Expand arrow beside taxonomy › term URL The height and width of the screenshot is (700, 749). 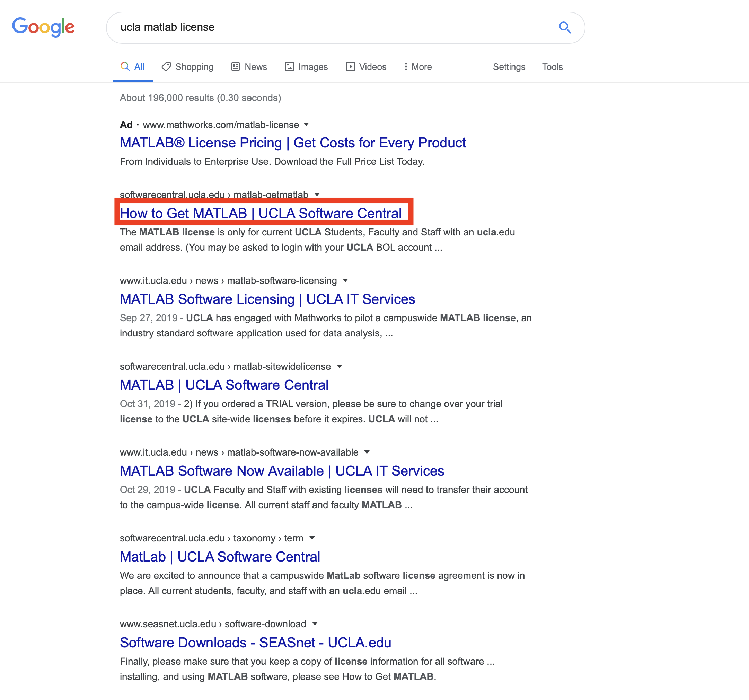[312, 538]
